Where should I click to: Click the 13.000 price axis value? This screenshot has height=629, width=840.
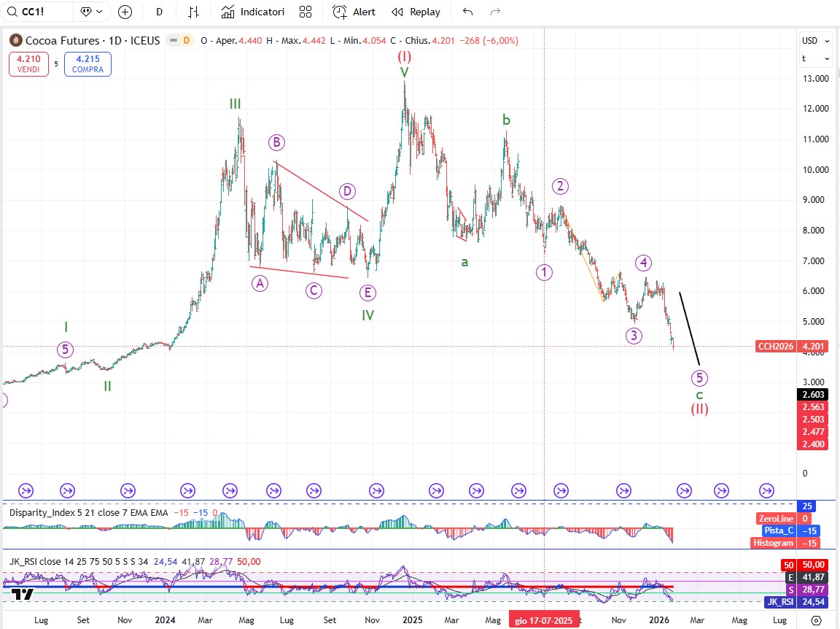(815, 78)
